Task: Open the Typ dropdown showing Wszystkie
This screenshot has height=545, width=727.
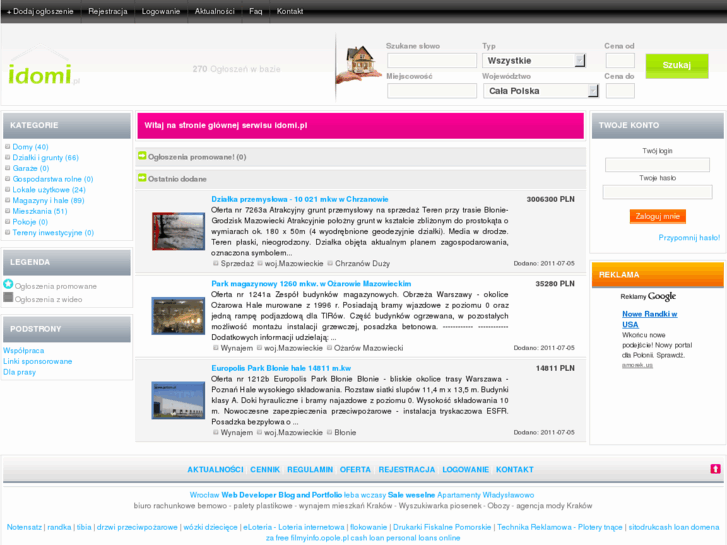Action: click(534, 61)
